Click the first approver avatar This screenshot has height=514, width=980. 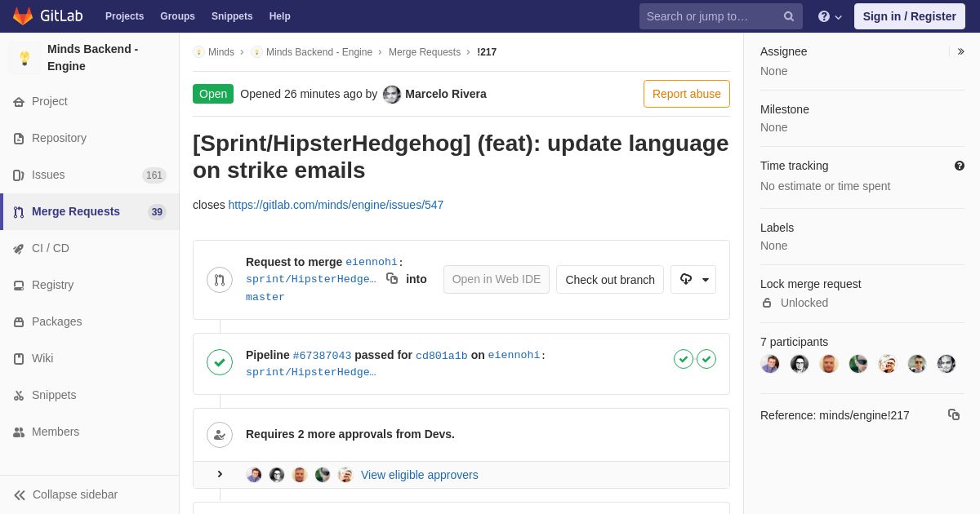coord(254,475)
